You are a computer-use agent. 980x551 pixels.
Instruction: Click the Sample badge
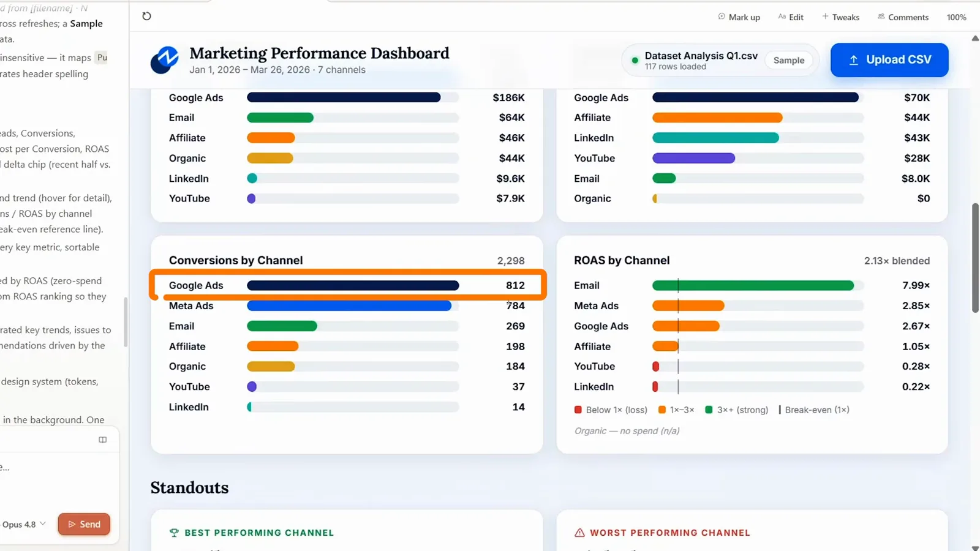click(789, 60)
